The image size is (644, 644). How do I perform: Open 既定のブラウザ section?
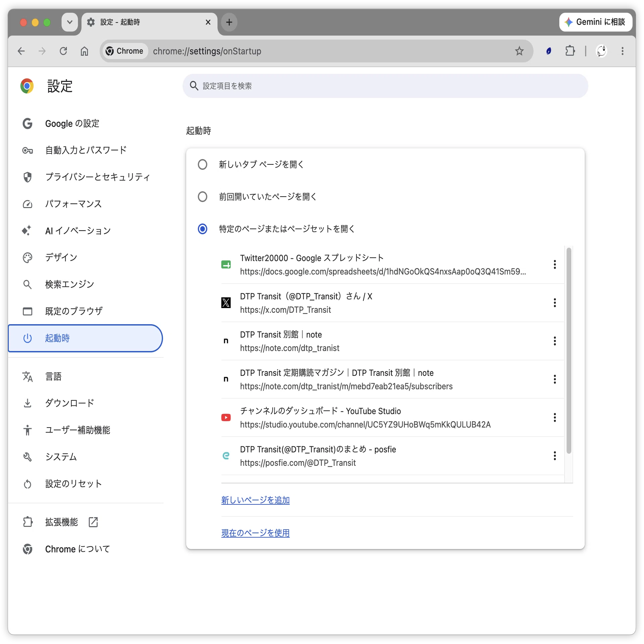pos(86,311)
